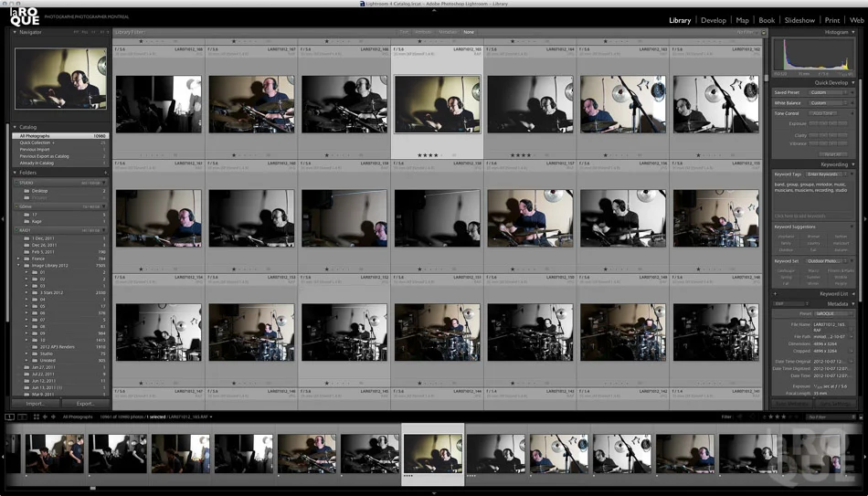Select highlighted filmstrip thumbnail with four stars
868x496 pixels.
click(x=433, y=453)
